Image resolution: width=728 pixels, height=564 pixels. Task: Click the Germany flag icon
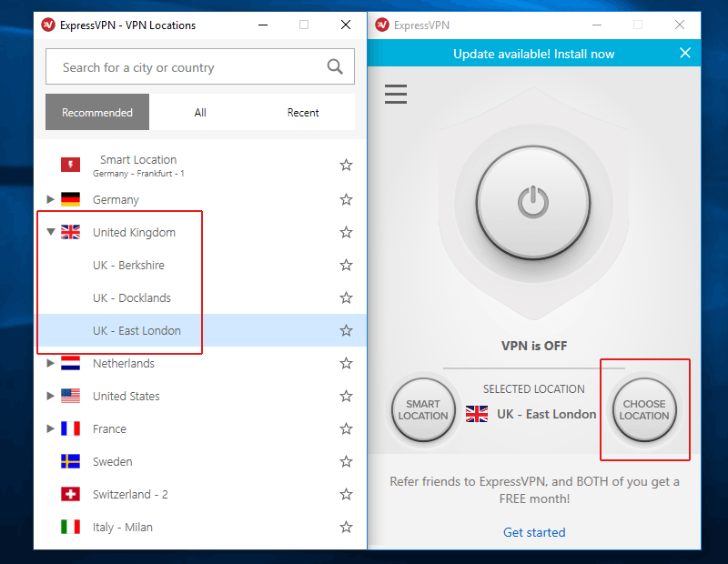[71, 199]
